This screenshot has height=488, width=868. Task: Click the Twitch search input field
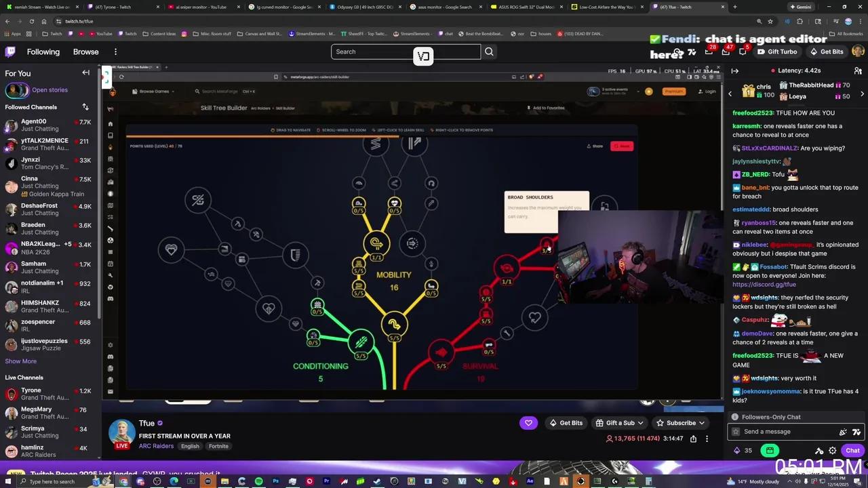(x=406, y=52)
